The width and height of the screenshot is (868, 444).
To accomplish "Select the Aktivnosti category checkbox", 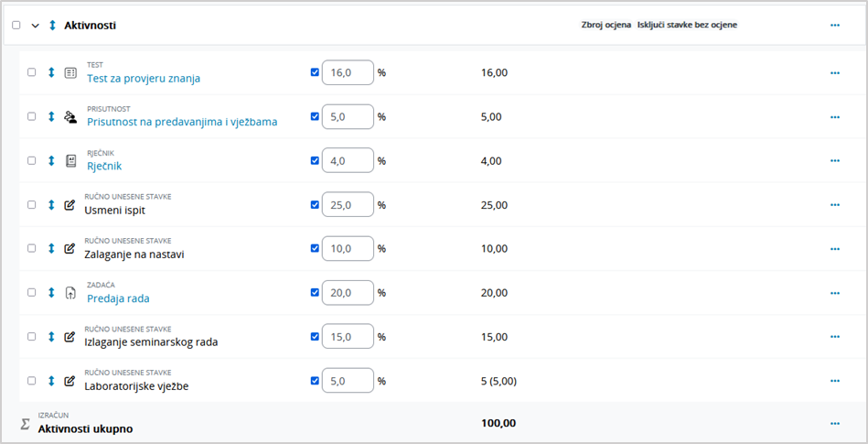I will [16, 26].
